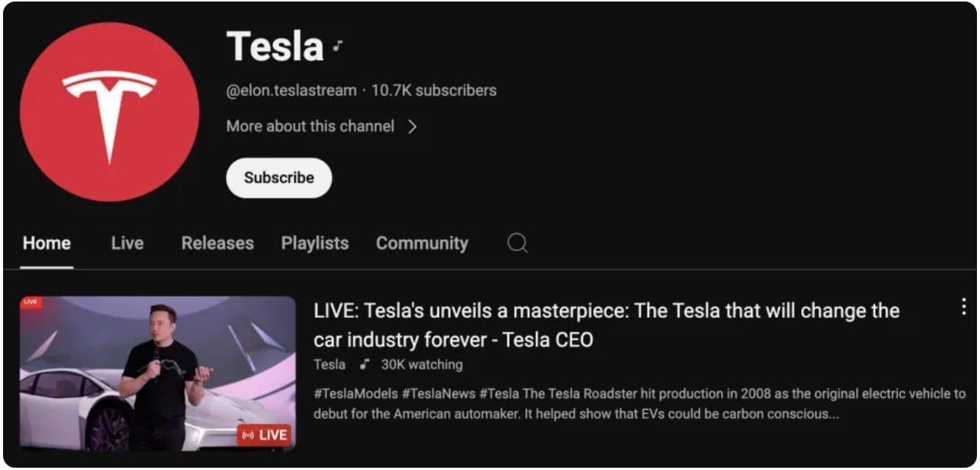Viewport: 980px width, 470px height.
Task: Click the #TeslaModels hashtag
Action: (x=356, y=394)
